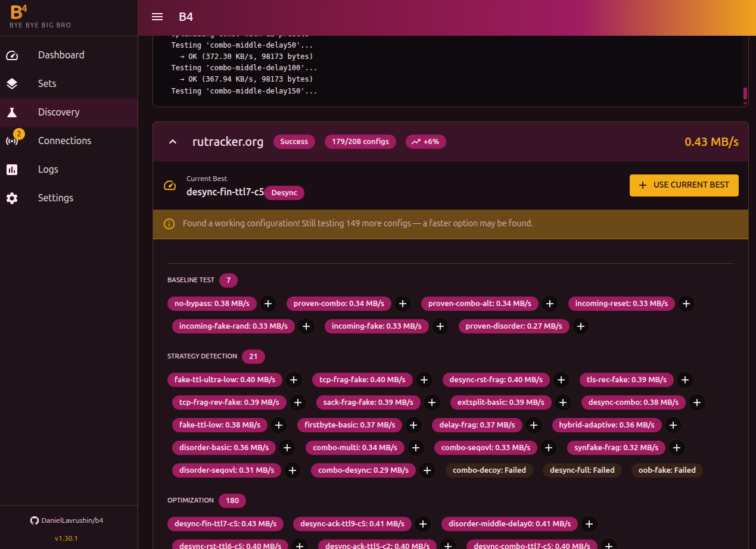This screenshot has width=756, height=549.
Task: Add the desync-ack-ttl9-c5 config with its plus icon
Action: click(x=422, y=524)
